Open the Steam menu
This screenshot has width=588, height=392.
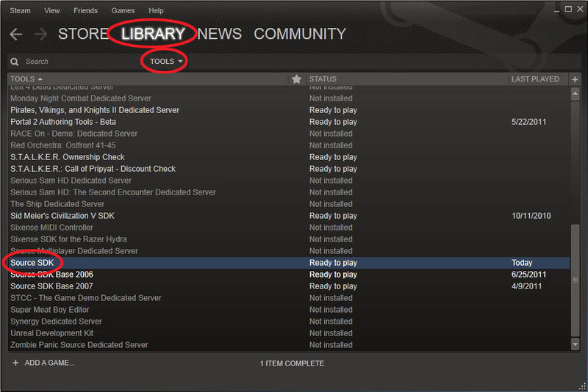tap(18, 11)
